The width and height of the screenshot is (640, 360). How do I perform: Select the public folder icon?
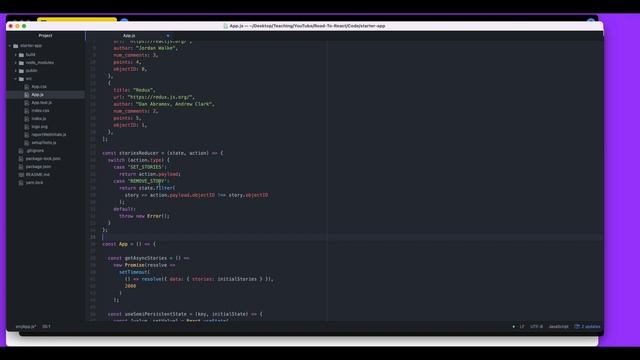(x=21, y=71)
